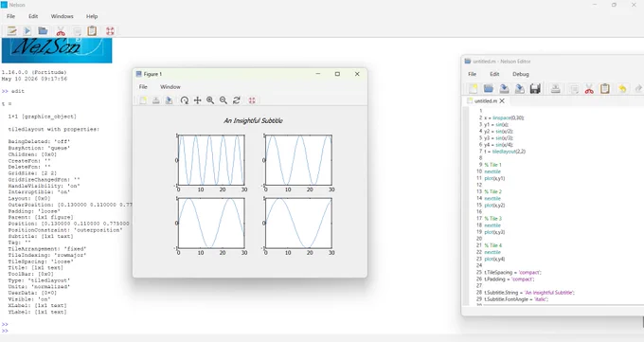Open Help menu in main Nelson window

(x=92, y=16)
